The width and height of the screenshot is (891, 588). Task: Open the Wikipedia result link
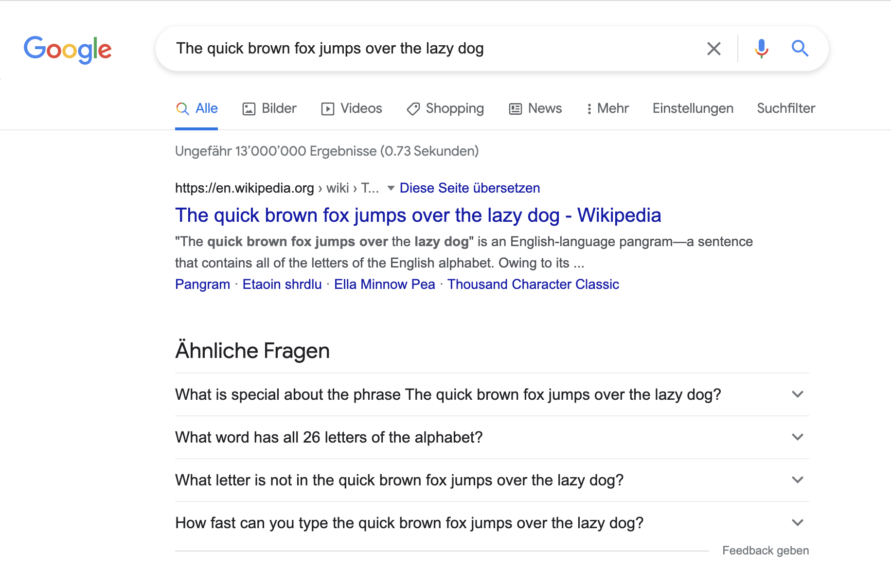point(418,215)
